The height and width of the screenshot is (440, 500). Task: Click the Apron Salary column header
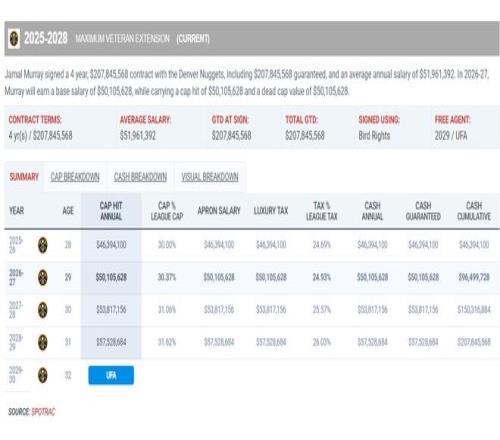pos(219,211)
